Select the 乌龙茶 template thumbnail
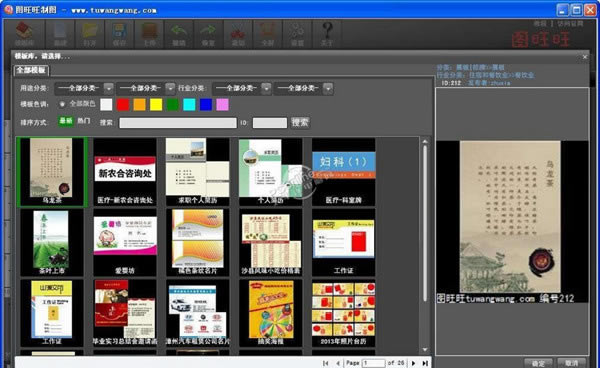This screenshot has height=368, width=600. 52,172
